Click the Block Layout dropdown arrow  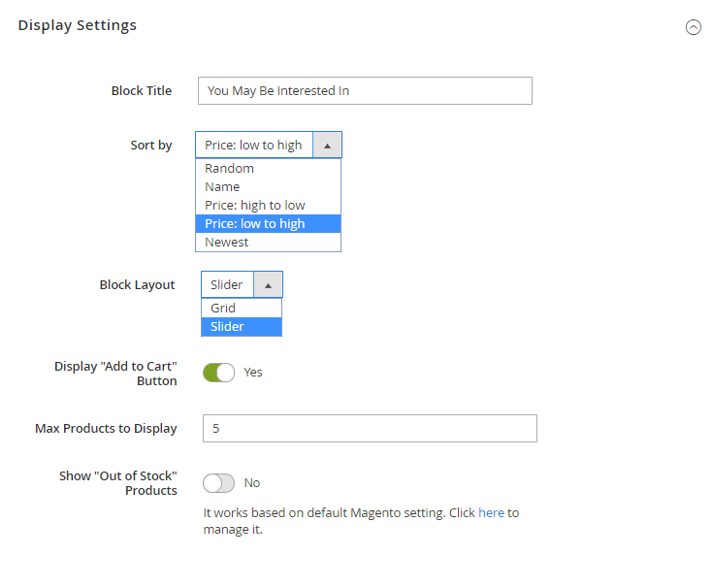(x=269, y=285)
